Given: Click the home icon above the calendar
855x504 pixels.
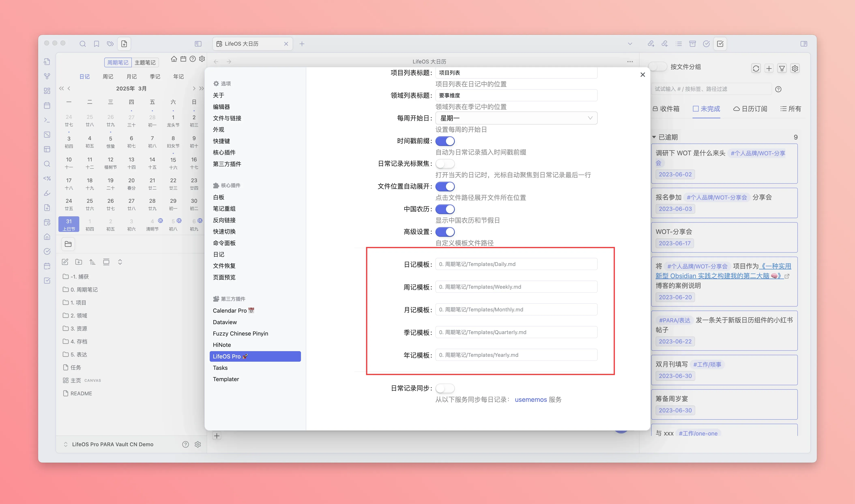Looking at the screenshot, I should point(174,59).
